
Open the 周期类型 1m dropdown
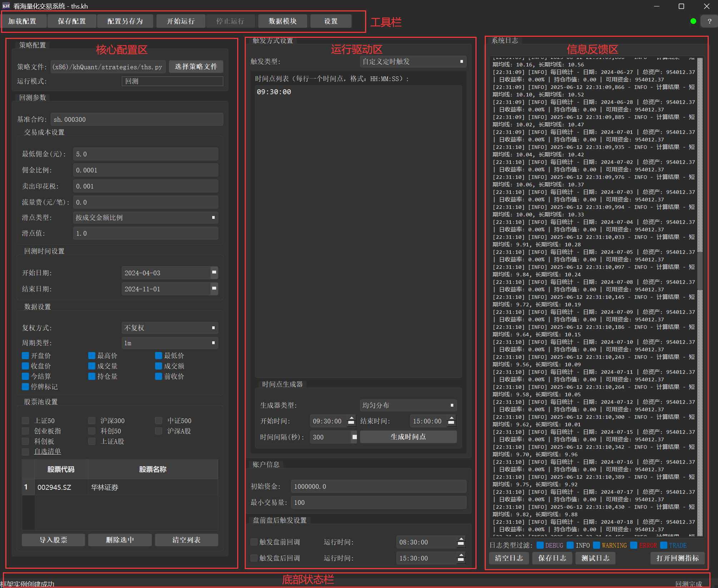(x=170, y=343)
